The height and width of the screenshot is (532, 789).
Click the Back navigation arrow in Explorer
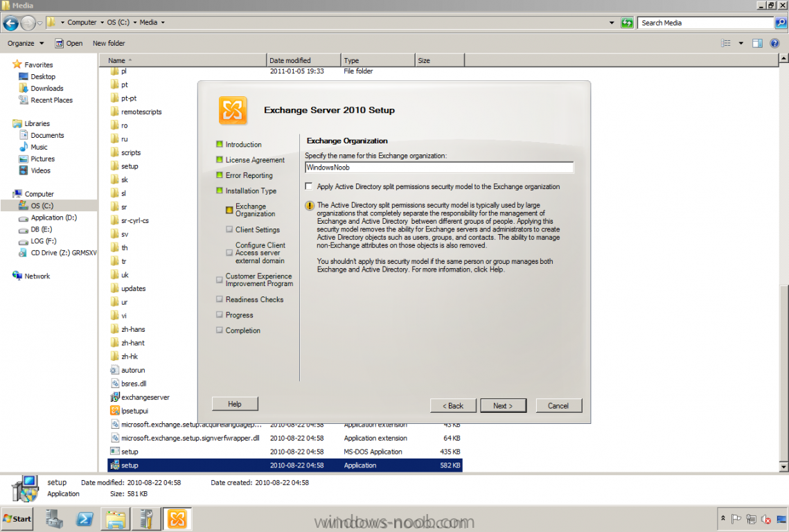10,23
